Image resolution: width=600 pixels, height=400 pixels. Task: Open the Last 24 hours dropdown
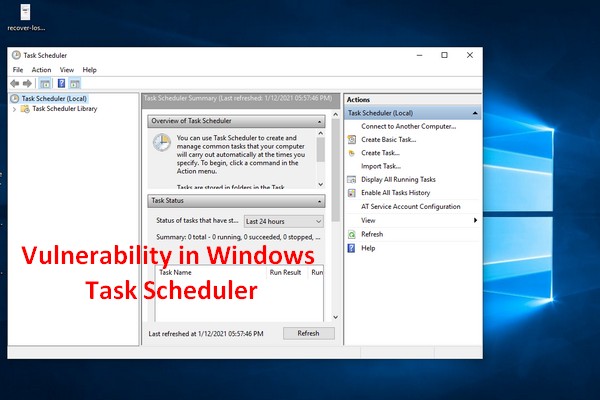pos(284,222)
